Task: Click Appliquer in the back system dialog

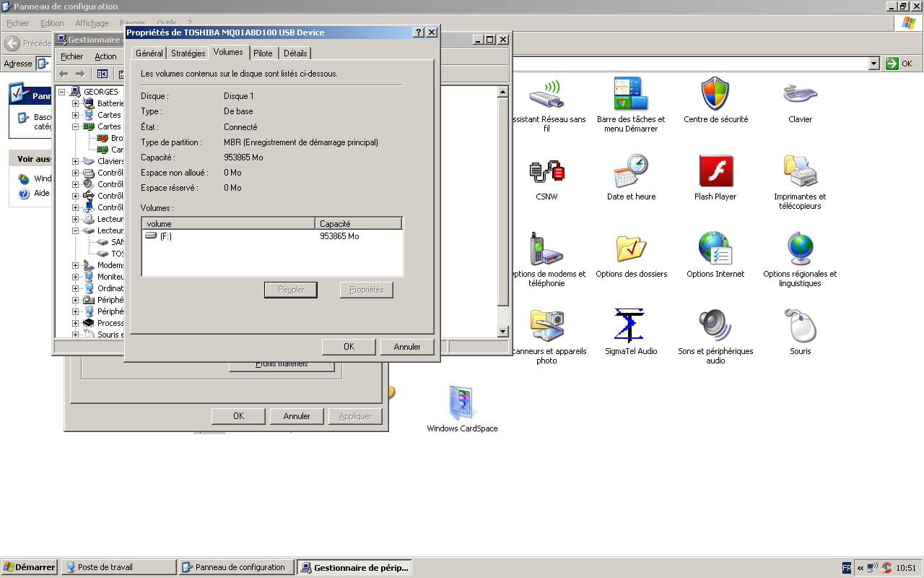Action: pyautogui.click(x=355, y=416)
